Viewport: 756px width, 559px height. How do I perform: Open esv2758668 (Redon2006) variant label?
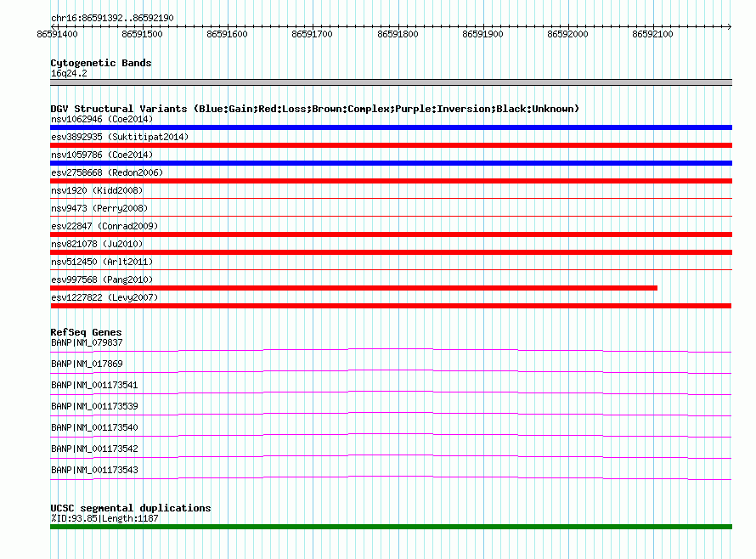point(107,172)
